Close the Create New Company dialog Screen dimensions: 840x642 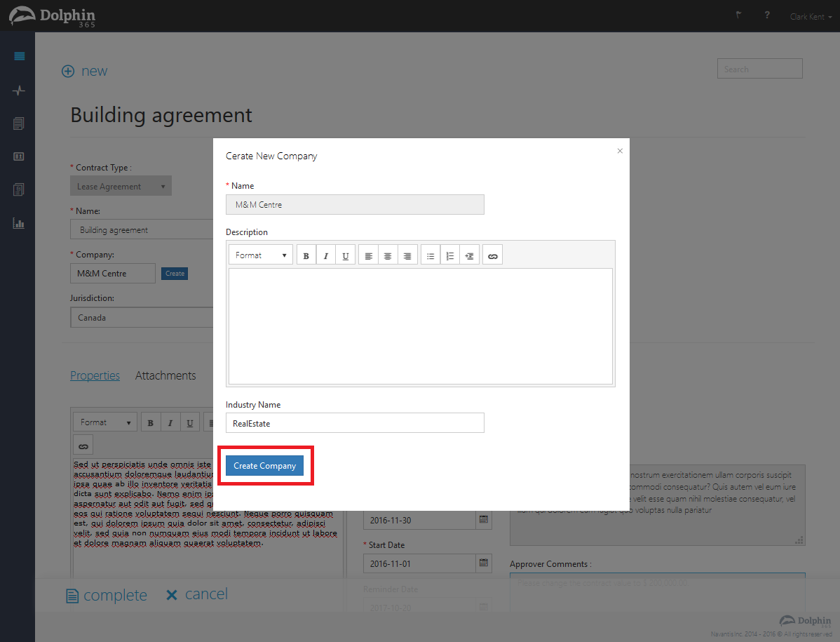pos(620,151)
